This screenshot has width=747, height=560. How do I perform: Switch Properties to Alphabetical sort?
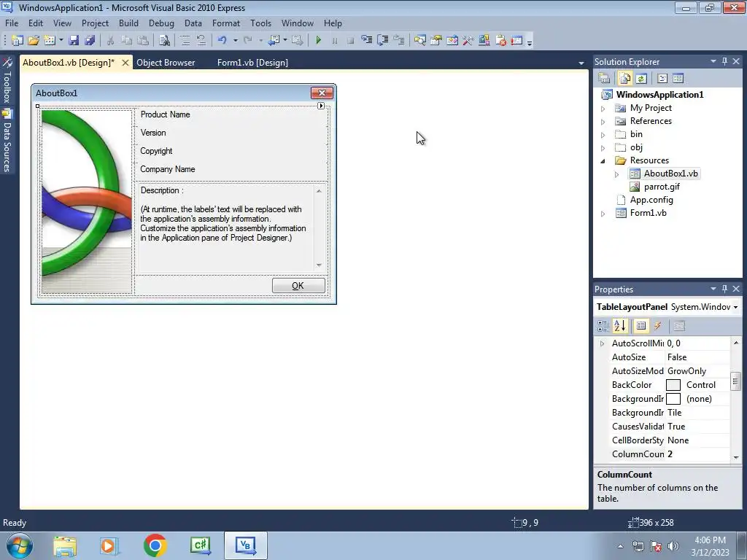(620, 326)
